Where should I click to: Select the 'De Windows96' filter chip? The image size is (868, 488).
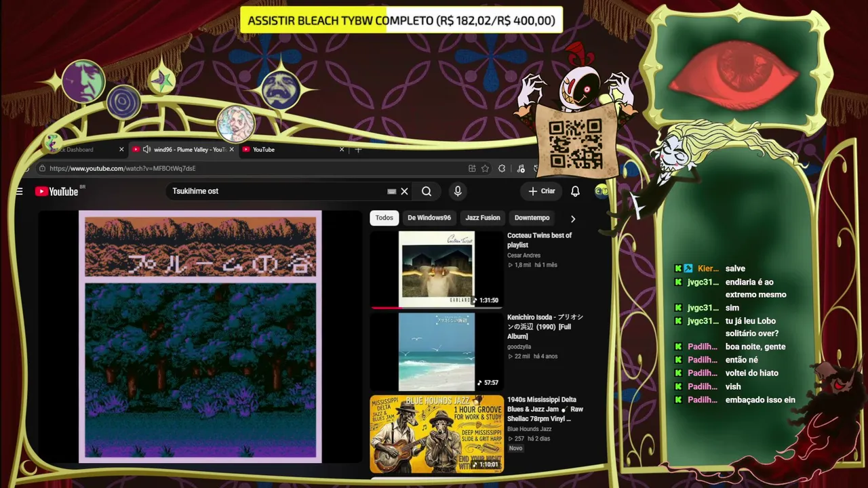429,218
